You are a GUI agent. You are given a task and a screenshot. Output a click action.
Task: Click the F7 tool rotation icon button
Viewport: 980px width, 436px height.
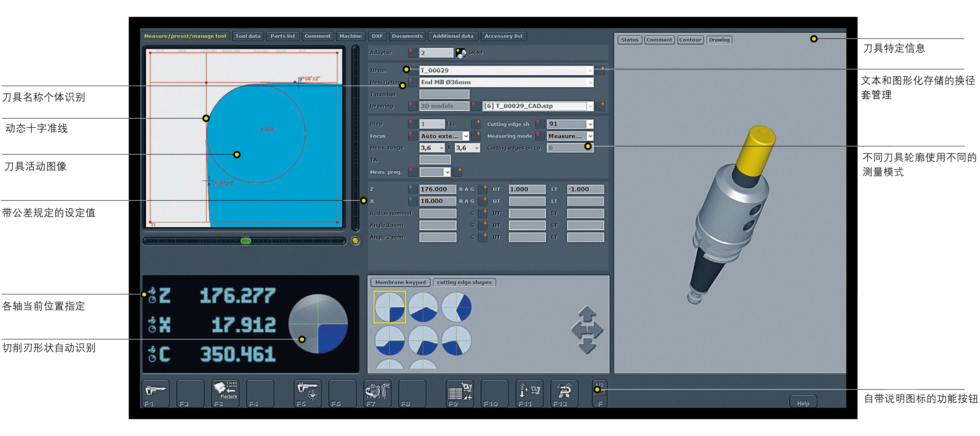click(x=377, y=393)
